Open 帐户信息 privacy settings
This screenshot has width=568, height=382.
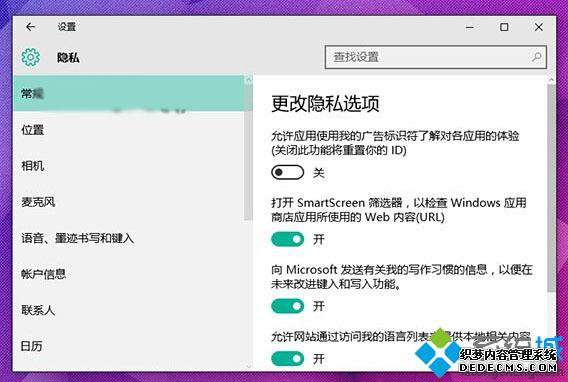coord(128,274)
